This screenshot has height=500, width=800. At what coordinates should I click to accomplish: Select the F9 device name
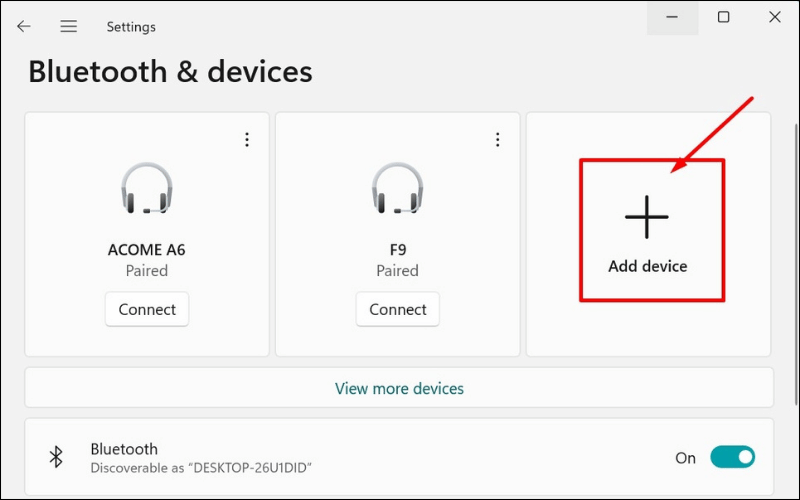pyautogui.click(x=397, y=249)
